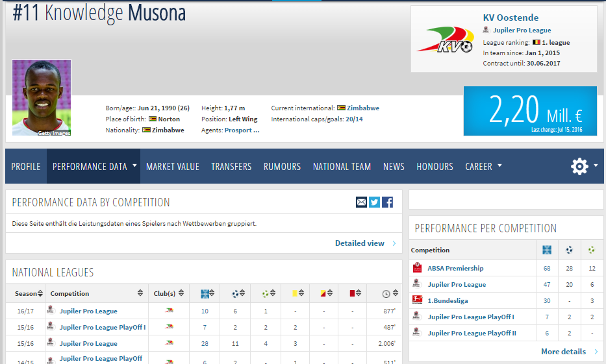Expand the Career dropdown arrow
This screenshot has width=606, height=364.
coord(499,165)
